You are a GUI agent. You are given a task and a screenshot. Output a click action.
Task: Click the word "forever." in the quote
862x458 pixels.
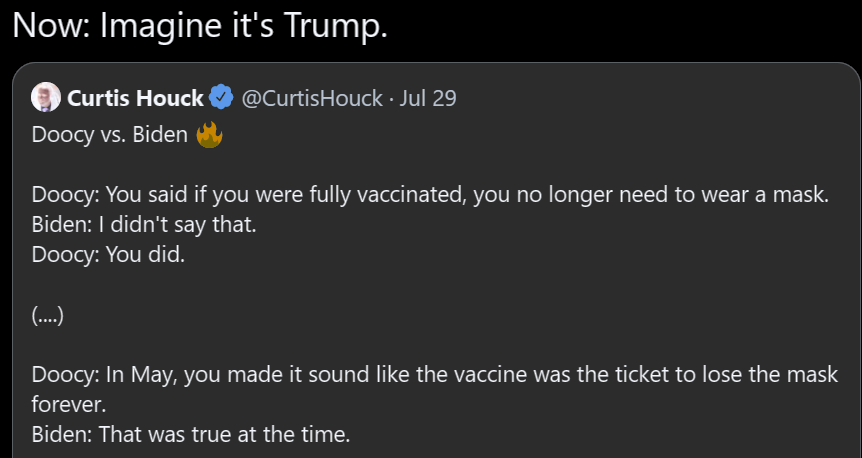pyautogui.click(x=68, y=406)
